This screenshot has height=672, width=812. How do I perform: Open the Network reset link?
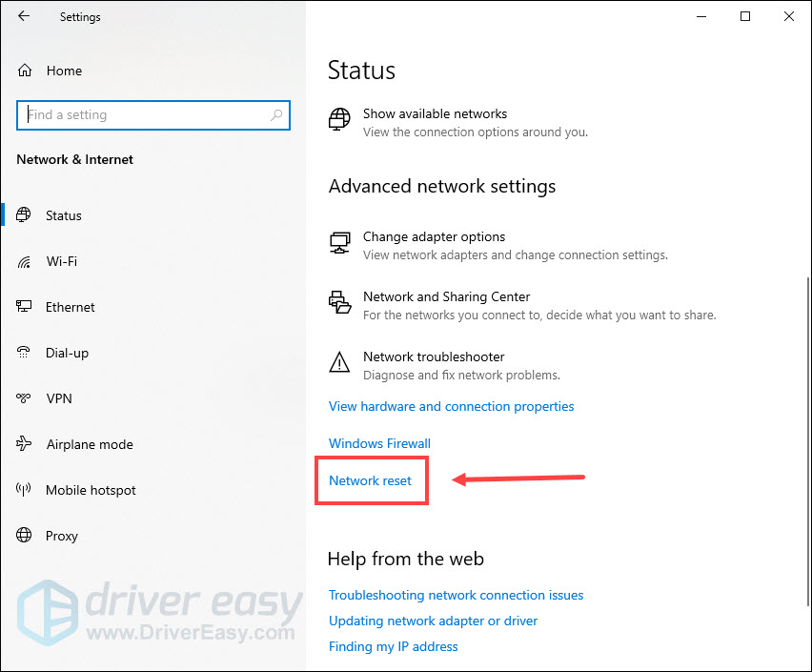point(371,480)
